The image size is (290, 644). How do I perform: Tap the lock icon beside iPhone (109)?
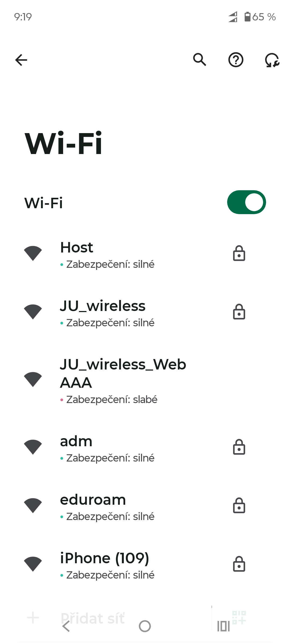[x=239, y=564]
